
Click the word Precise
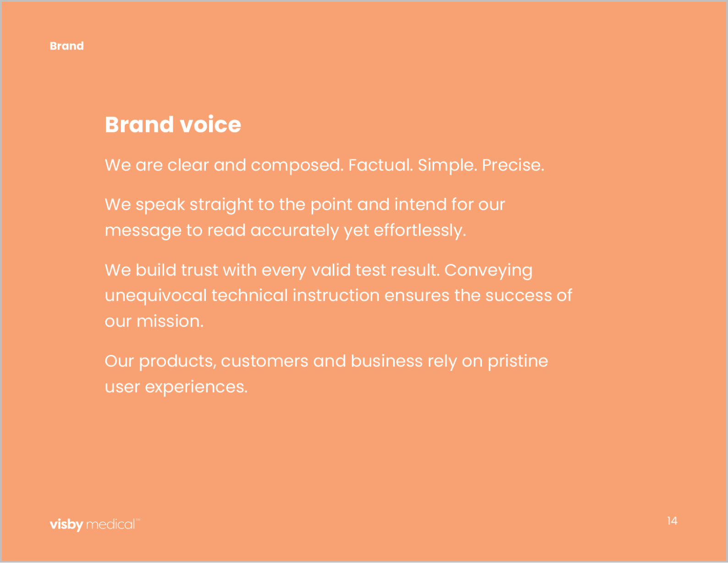513,165
